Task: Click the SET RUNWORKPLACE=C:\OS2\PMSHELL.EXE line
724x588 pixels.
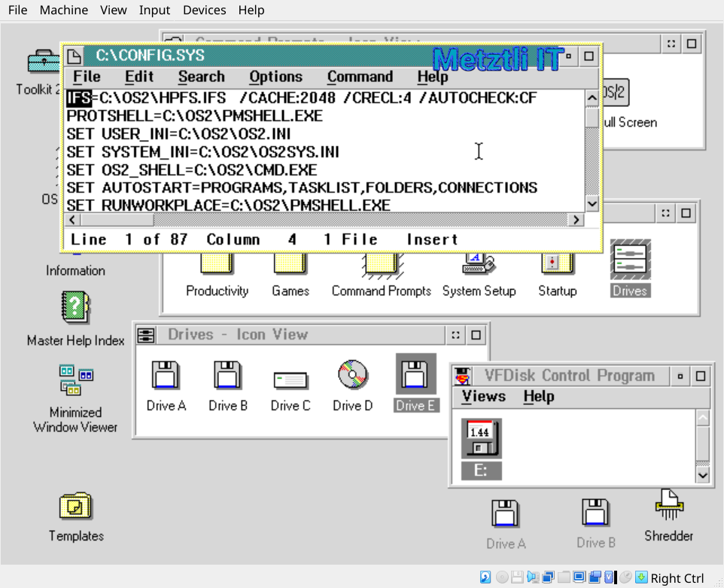Action: pyautogui.click(x=229, y=205)
